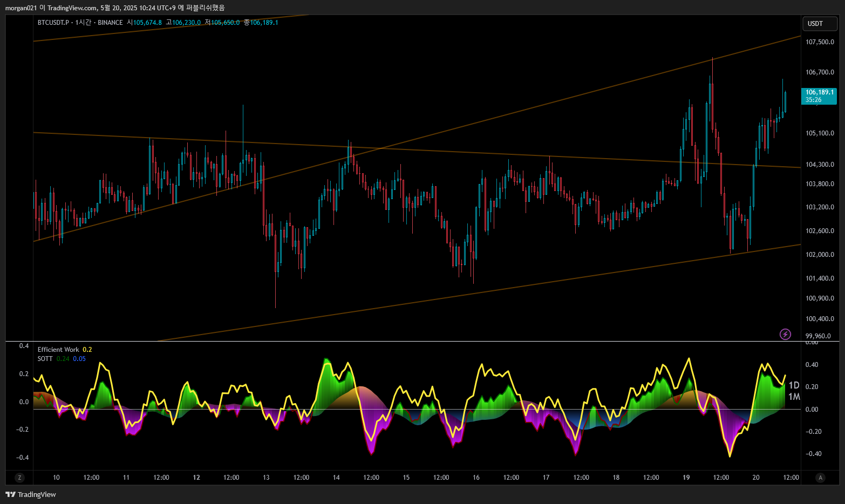845x504 pixels.
Task: Click the date 18 on the time axis
Action: (616, 478)
